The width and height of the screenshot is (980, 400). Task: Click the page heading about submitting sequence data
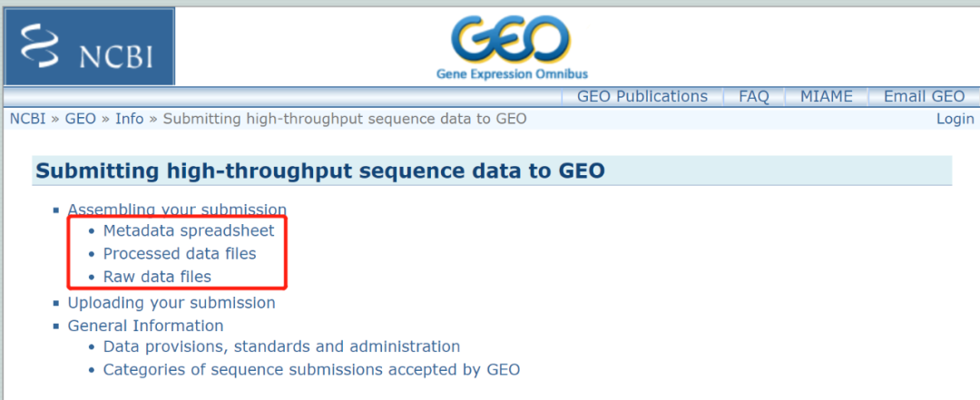(x=319, y=171)
